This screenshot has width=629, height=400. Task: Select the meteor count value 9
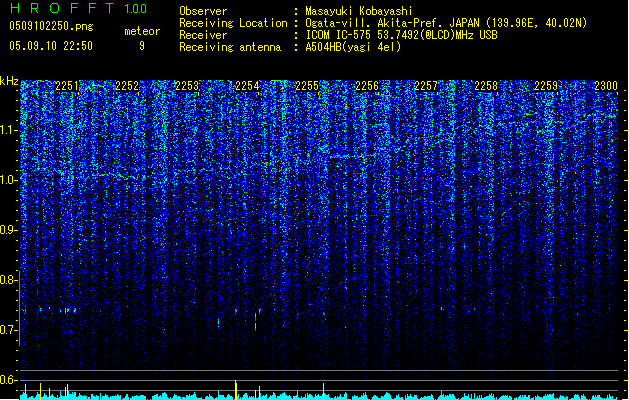(x=142, y=46)
